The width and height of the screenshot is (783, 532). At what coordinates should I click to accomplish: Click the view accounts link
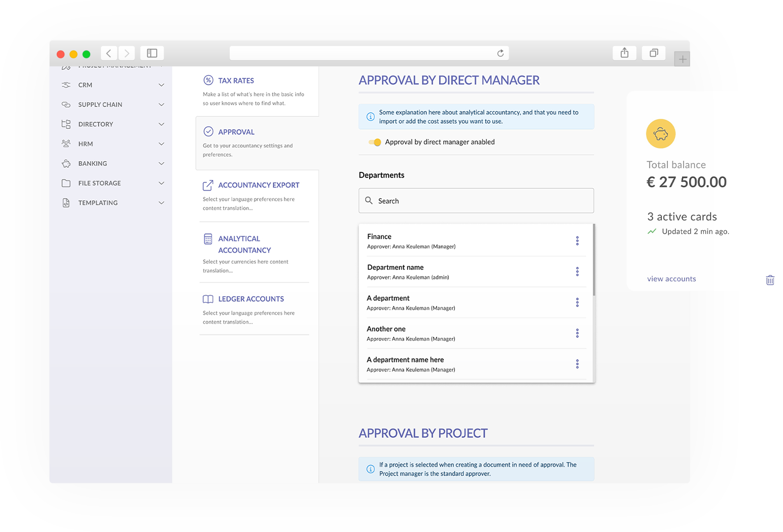pyautogui.click(x=671, y=279)
